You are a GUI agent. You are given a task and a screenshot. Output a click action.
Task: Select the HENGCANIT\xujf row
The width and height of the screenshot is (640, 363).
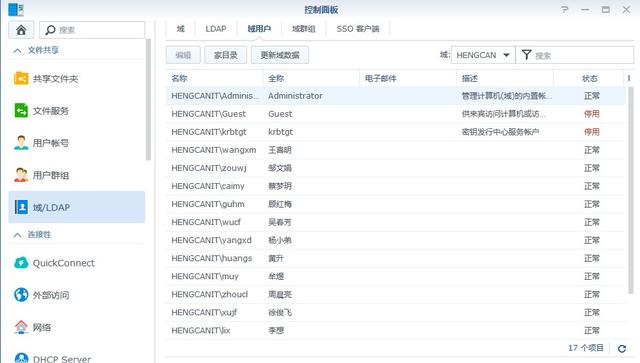click(x=396, y=312)
